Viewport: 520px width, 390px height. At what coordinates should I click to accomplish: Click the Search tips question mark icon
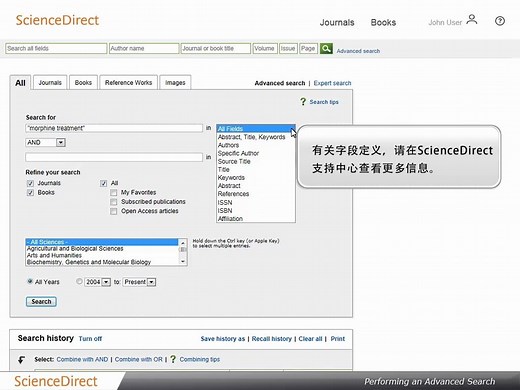pos(303,102)
